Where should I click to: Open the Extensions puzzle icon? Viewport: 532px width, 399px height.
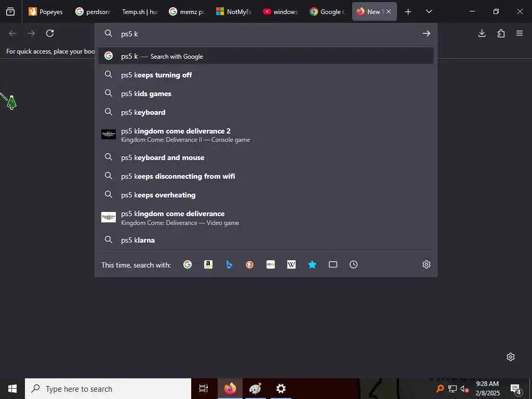501,33
